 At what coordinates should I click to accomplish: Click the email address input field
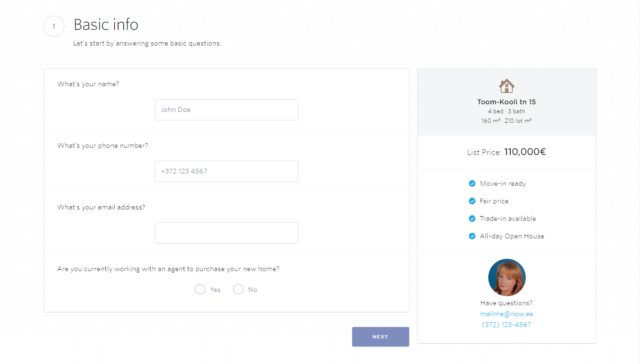click(x=227, y=233)
